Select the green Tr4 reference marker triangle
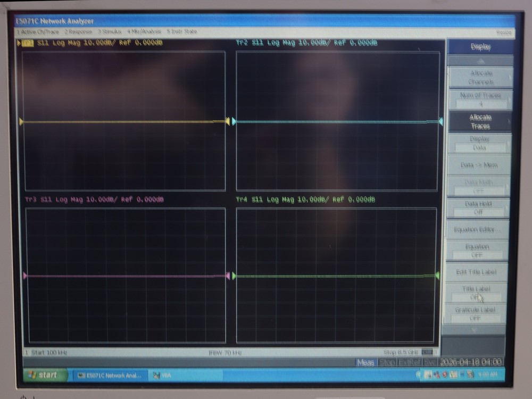The image size is (532, 399). [232, 276]
